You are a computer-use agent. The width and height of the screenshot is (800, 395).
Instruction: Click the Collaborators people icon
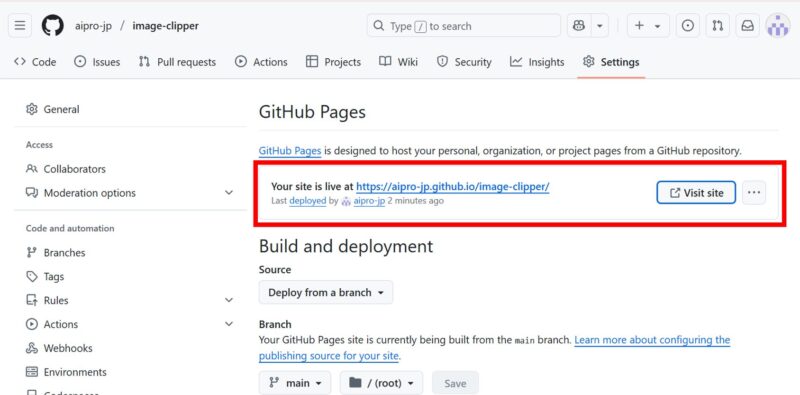pos(32,169)
